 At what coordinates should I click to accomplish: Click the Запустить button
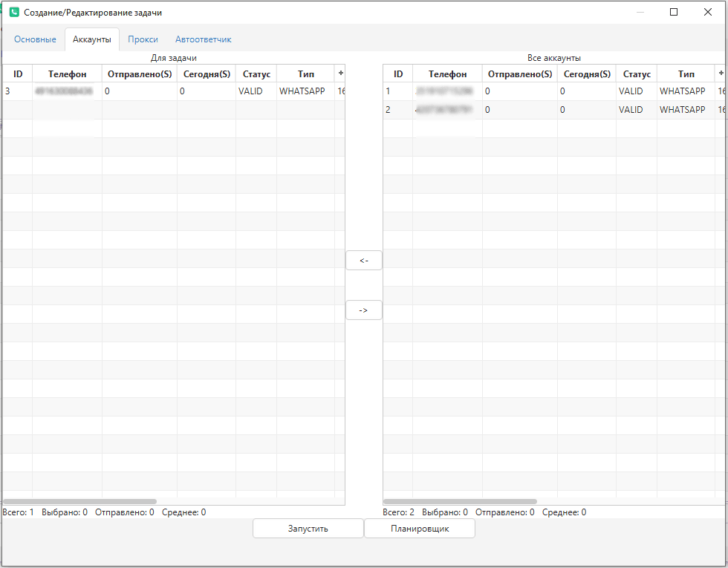click(x=308, y=529)
